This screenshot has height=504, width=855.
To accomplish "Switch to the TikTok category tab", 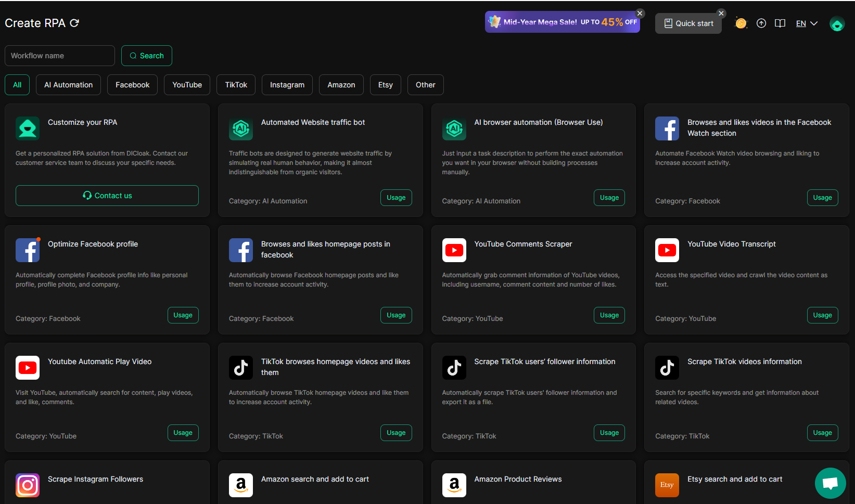I will coord(236,85).
